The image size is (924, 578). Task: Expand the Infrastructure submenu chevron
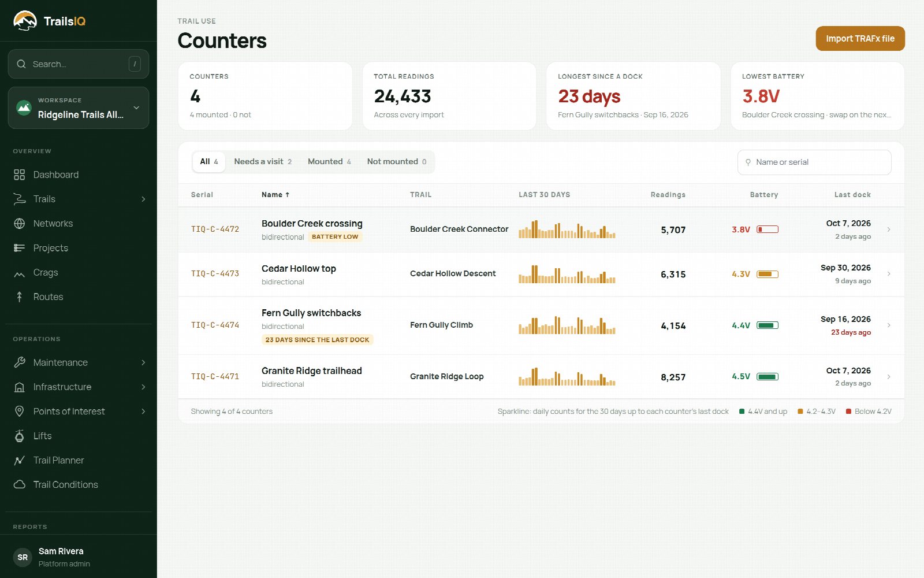tap(143, 387)
